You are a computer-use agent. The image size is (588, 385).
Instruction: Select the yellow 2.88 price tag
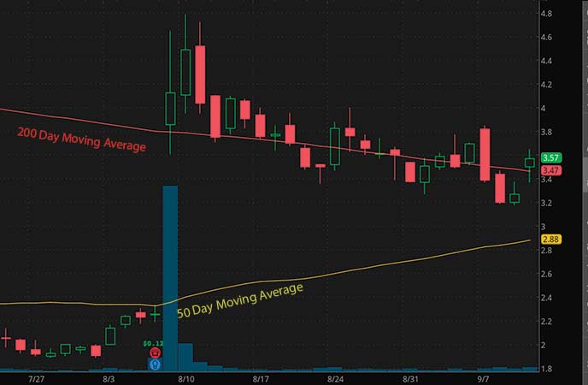click(551, 240)
